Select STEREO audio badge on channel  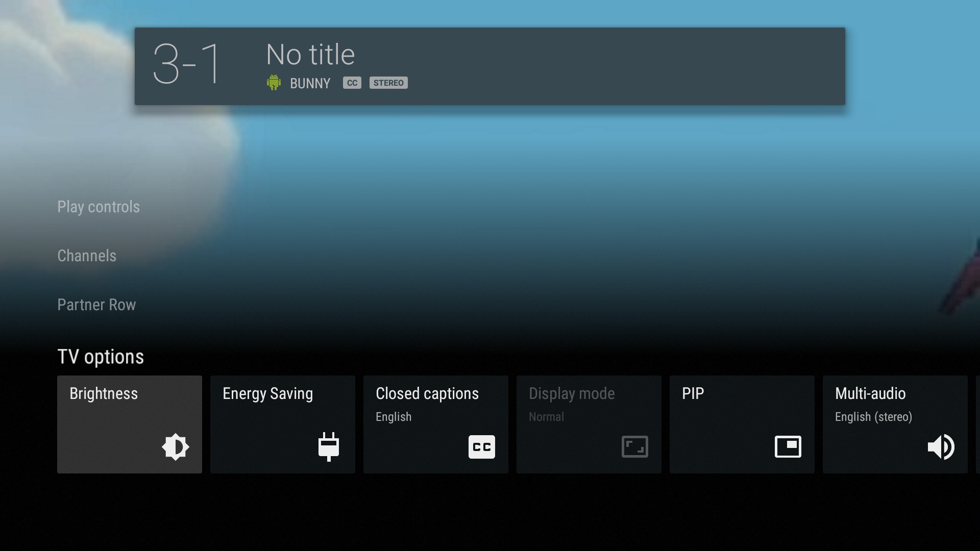388,82
